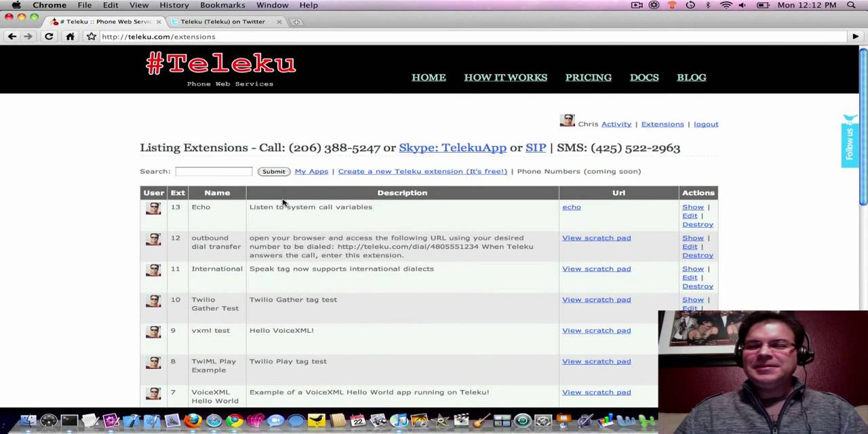Open My Apps link

[x=311, y=172]
